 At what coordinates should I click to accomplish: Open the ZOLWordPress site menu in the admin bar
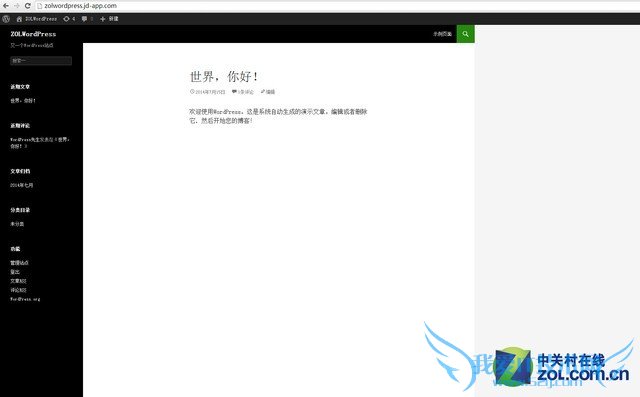37,19
